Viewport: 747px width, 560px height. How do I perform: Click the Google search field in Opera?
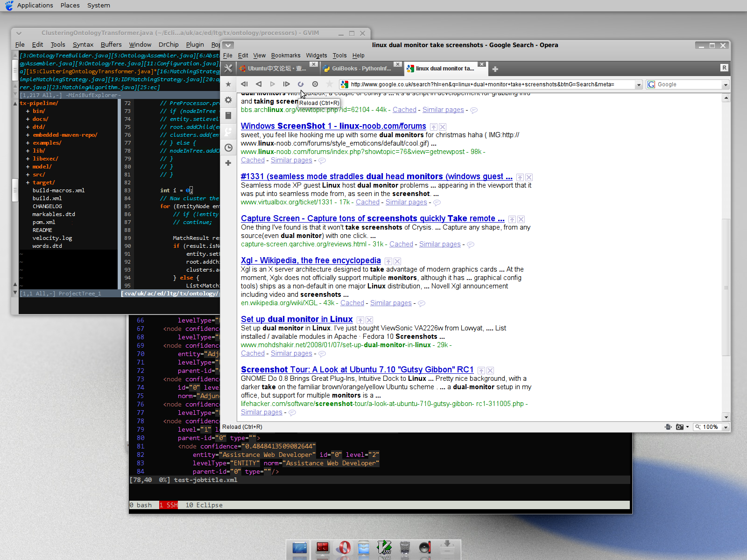(x=688, y=84)
